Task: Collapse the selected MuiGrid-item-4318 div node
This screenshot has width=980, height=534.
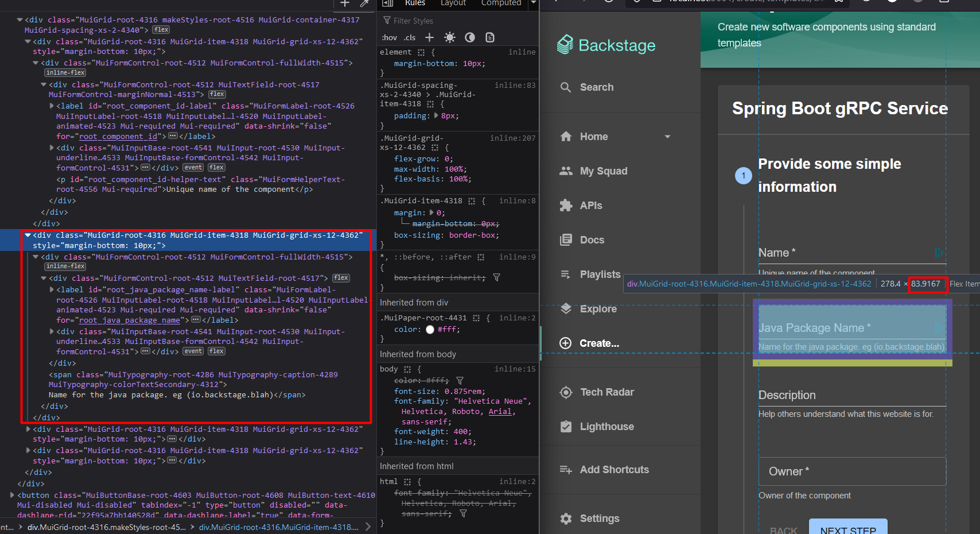Action: pyautogui.click(x=28, y=235)
